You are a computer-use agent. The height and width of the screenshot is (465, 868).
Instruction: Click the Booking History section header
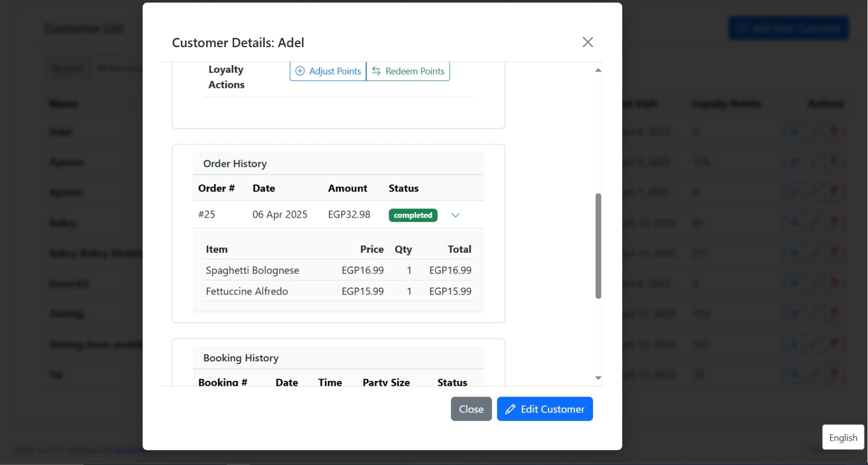click(x=241, y=358)
